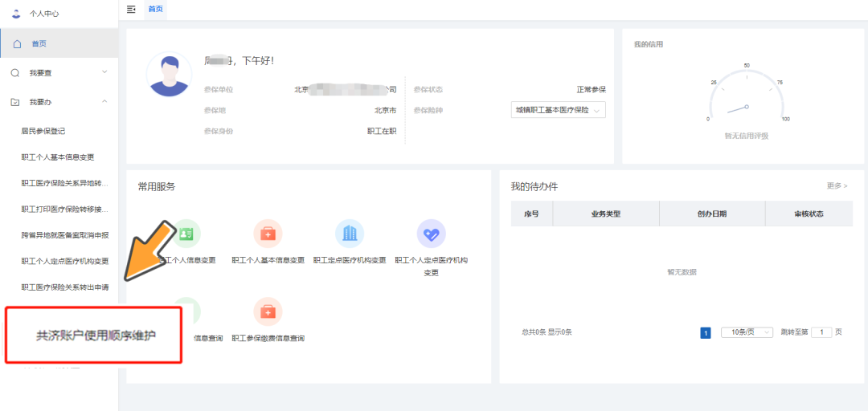Click the 我的待办件 section heading
The height and width of the screenshot is (411, 868).
point(534,187)
